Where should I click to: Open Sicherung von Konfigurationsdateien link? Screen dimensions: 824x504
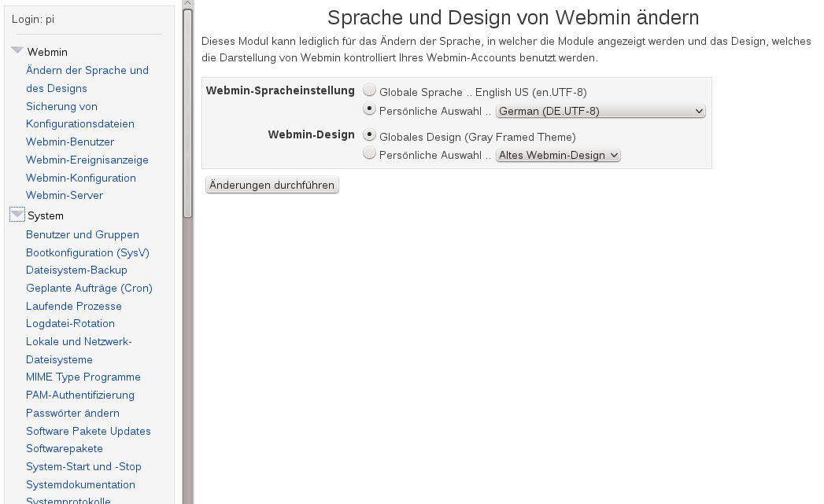point(79,115)
